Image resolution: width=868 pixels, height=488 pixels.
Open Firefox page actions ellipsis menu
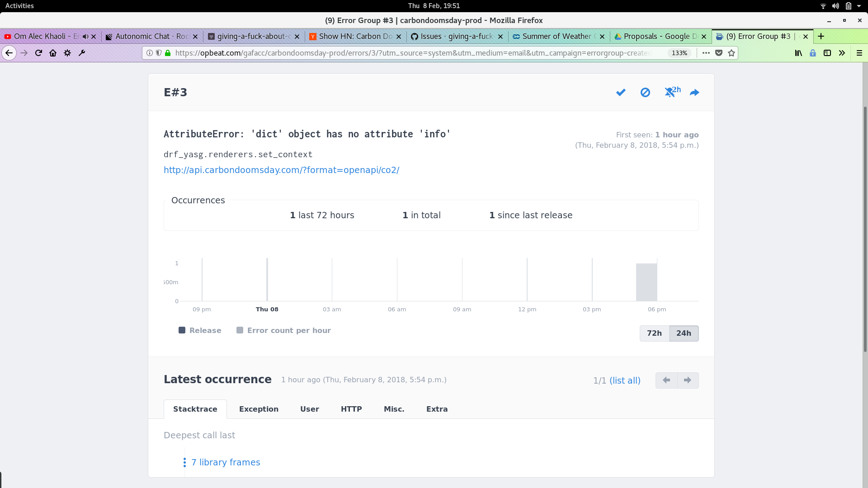click(x=706, y=53)
